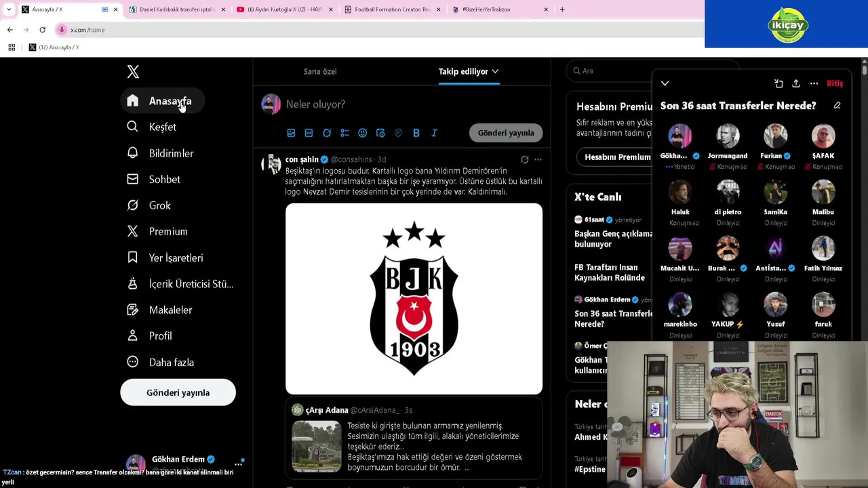This screenshot has width=868, height=488.
Task: Open Makaleler articles
Action: tap(160, 310)
